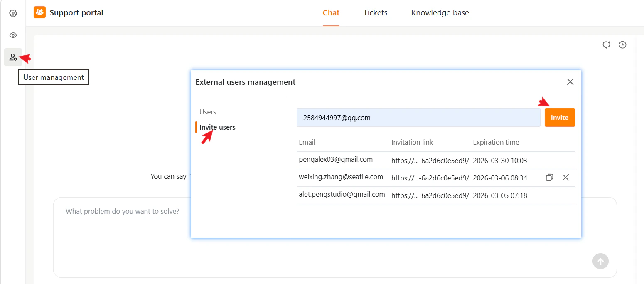Viewport: 644px width, 284px height.
Task: Click the eye preview icon in sidebar
Action: [x=13, y=35]
